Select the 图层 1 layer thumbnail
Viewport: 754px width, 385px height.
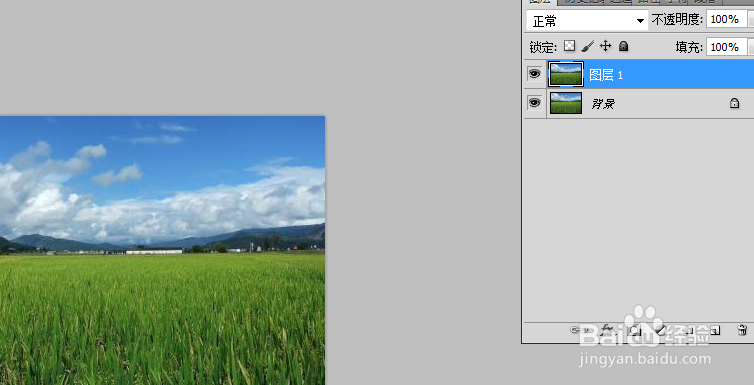point(566,74)
